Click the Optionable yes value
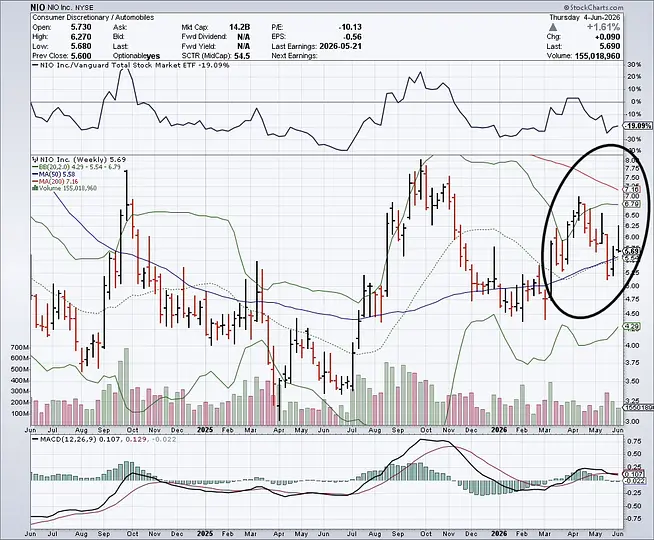The width and height of the screenshot is (654, 540). pyautogui.click(x=153, y=56)
